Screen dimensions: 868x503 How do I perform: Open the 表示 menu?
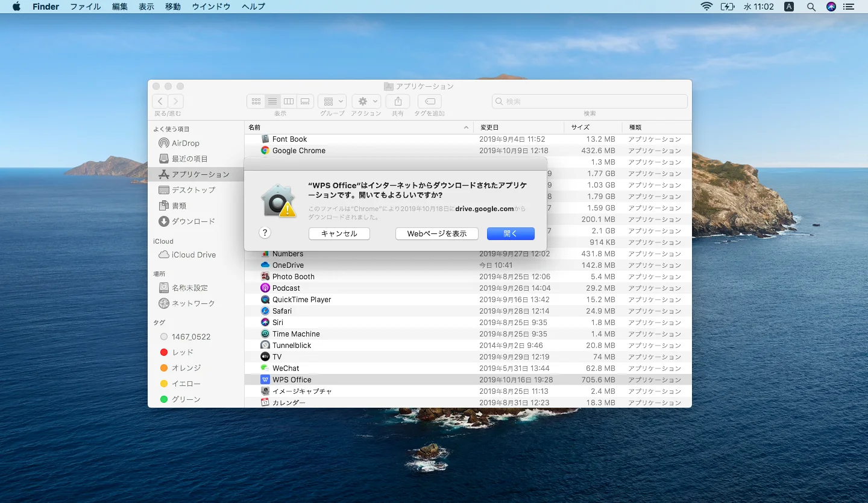[x=146, y=7]
